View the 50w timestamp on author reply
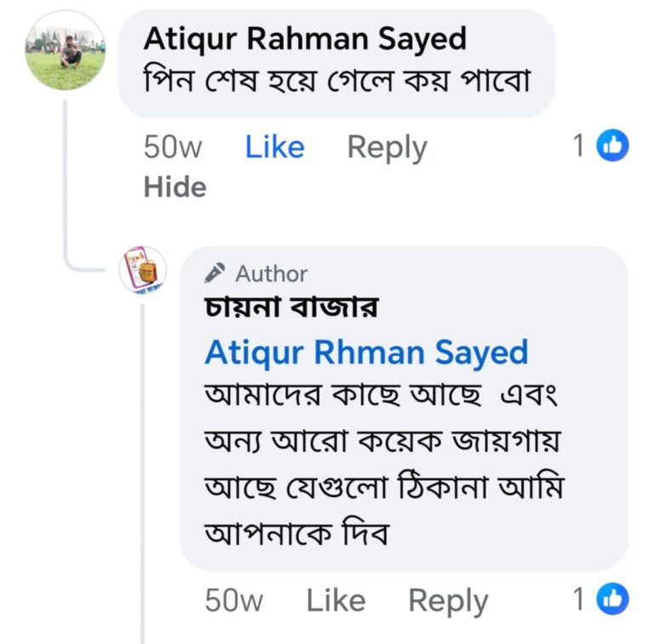The height and width of the screenshot is (644, 653). (234, 601)
